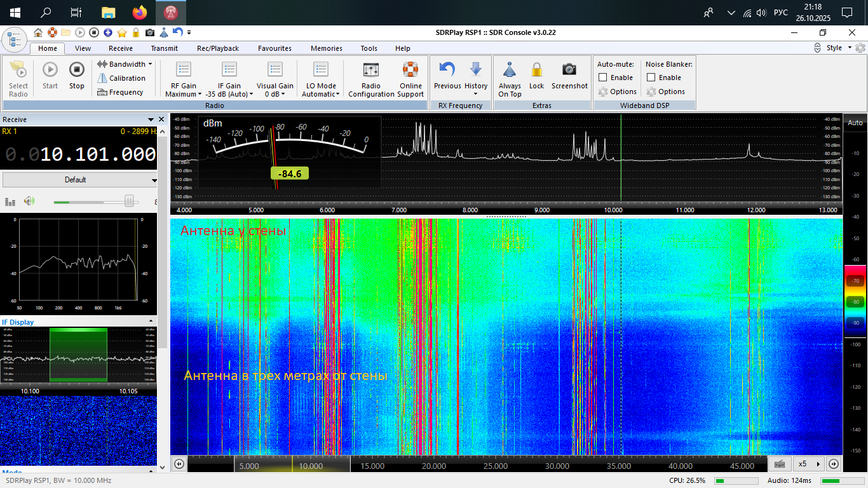Switch to the Transmit ribbon tab
868x488 pixels.
tap(164, 48)
